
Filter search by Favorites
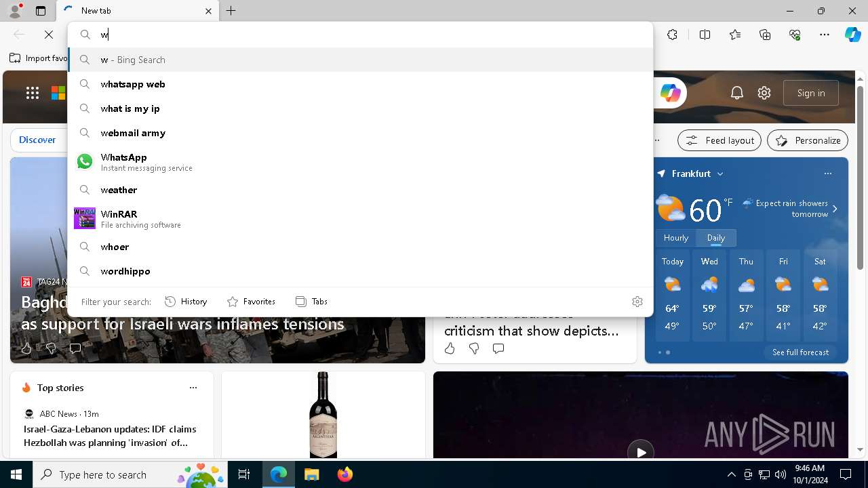(251, 302)
